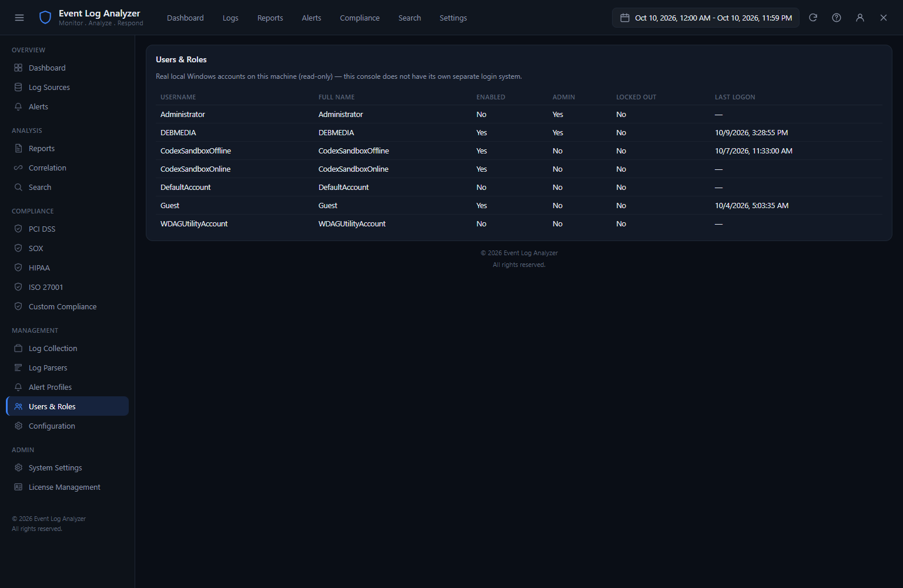Open the SOX compliance page
Viewport: 903px width, 588px height.
click(x=67, y=248)
